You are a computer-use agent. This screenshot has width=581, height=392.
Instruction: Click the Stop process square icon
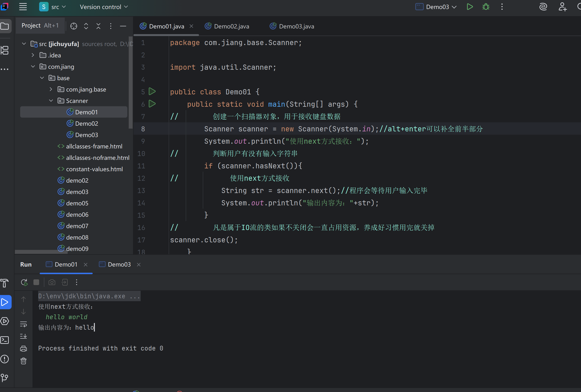pos(36,282)
